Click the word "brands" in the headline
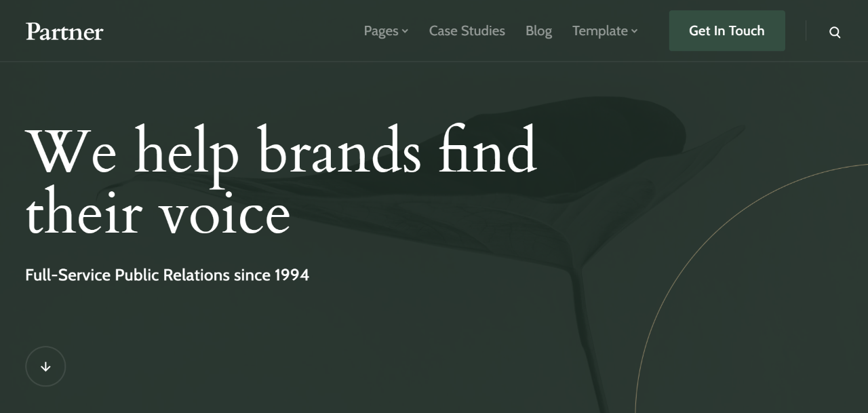Image resolution: width=868 pixels, height=413 pixels. coord(339,151)
